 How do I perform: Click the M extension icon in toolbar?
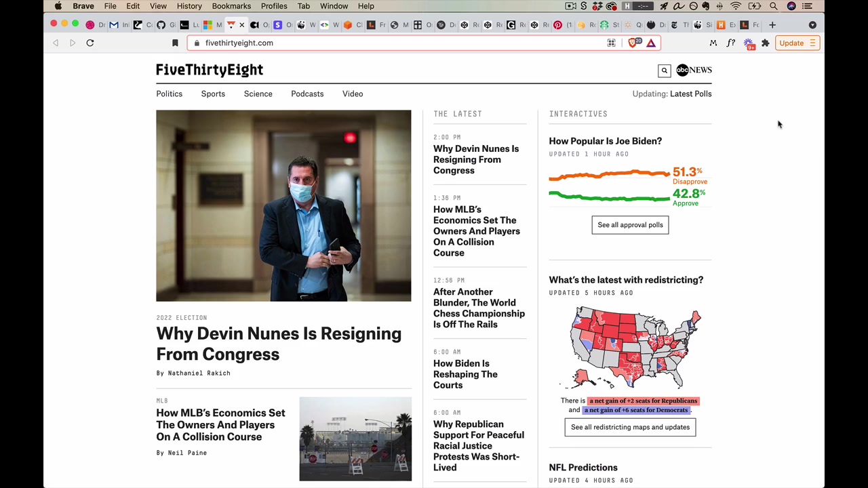click(x=713, y=43)
